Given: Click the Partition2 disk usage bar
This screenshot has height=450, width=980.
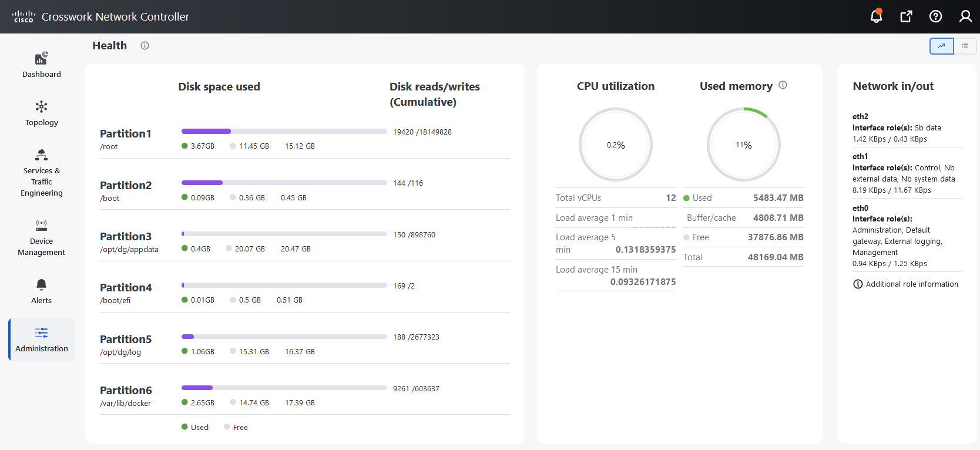Looking at the screenshot, I should pos(284,183).
